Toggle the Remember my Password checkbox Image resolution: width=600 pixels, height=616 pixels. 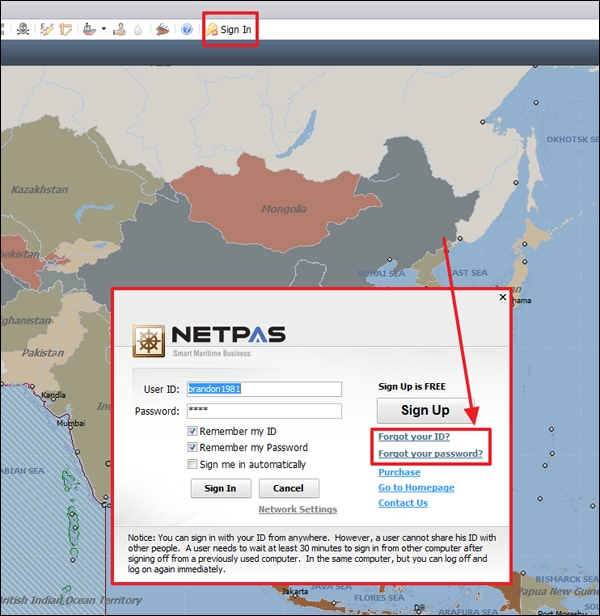(192, 447)
